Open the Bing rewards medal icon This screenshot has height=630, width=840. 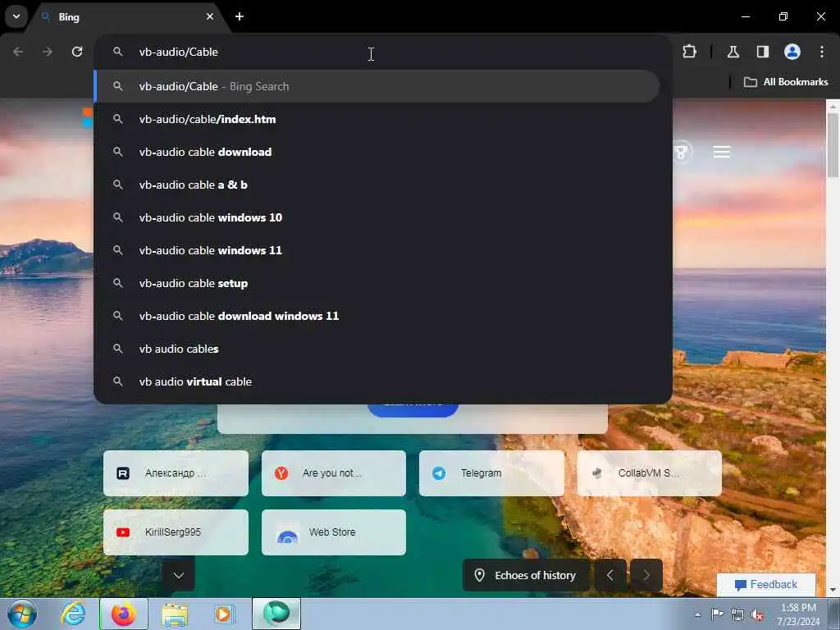coord(682,152)
